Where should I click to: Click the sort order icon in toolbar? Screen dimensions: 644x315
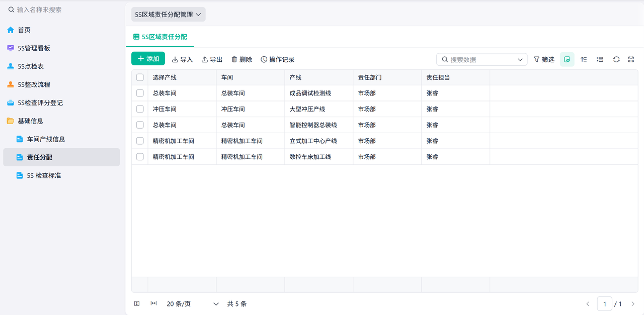tap(584, 59)
